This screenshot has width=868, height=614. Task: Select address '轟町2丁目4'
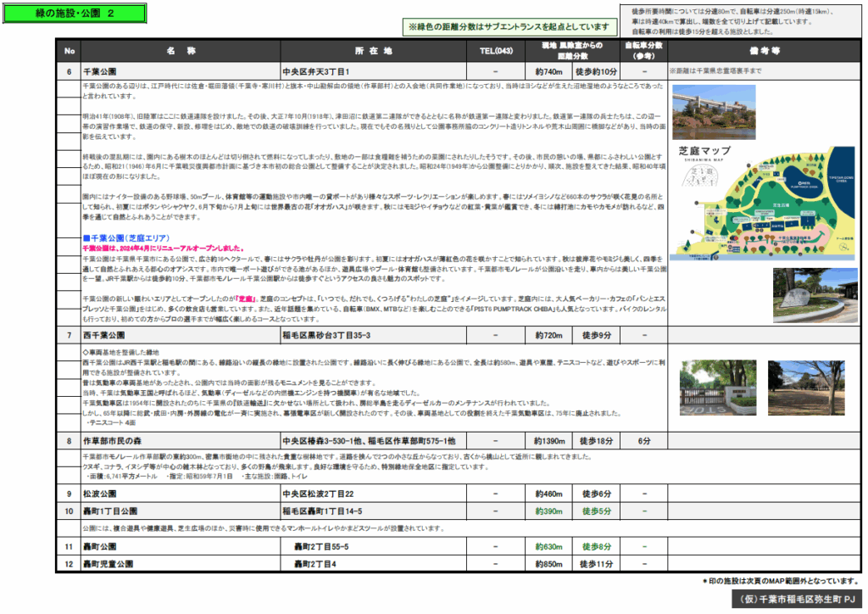(x=315, y=564)
